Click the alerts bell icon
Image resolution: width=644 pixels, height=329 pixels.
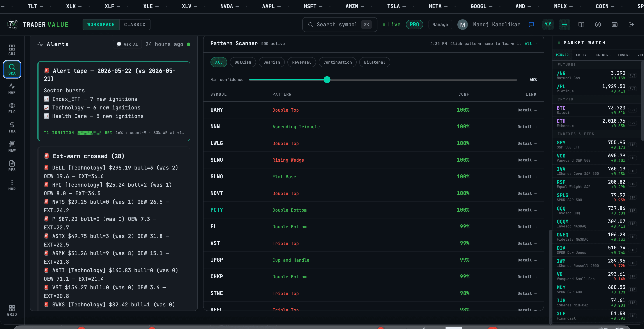tap(548, 25)
